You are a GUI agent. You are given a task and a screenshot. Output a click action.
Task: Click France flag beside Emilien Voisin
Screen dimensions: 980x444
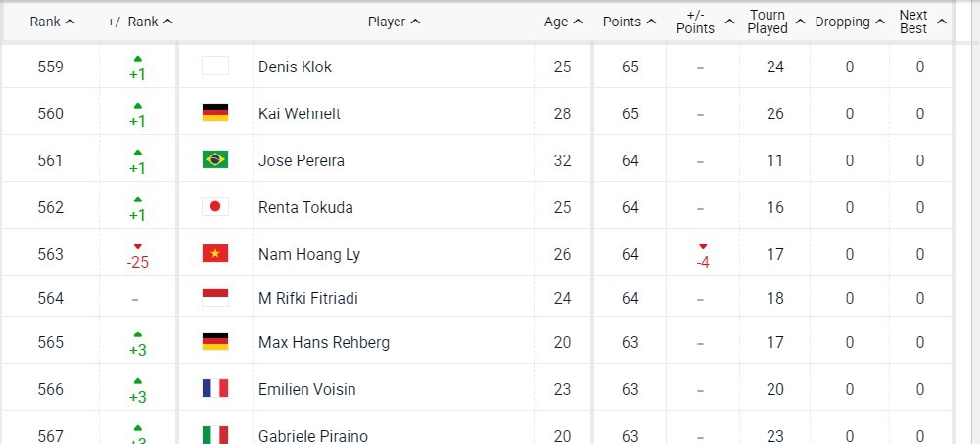(215, 388)
